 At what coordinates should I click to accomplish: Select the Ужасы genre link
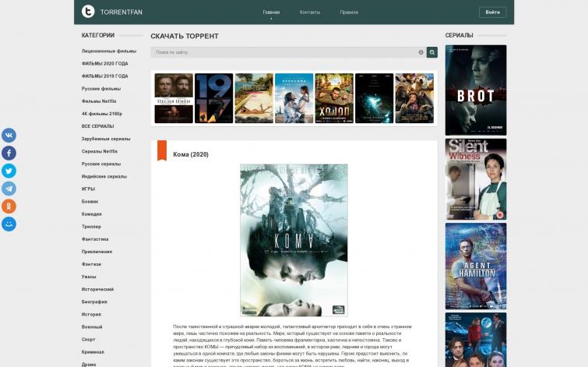click(x=89, y=277)
